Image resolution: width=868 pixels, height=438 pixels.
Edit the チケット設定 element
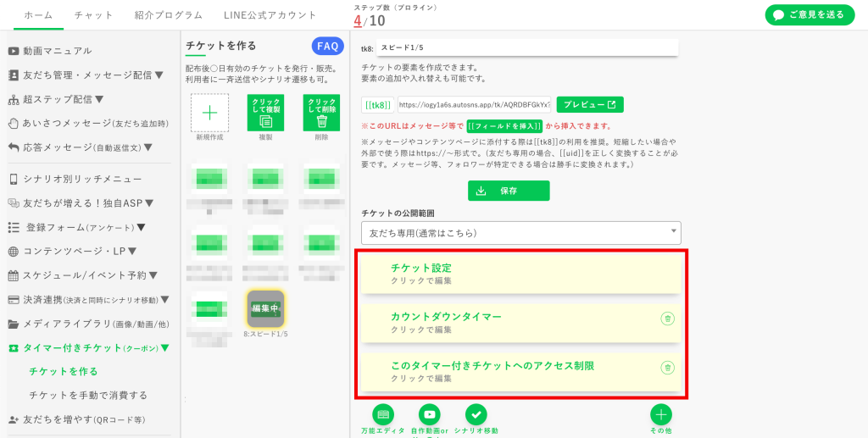pos(521,274)
